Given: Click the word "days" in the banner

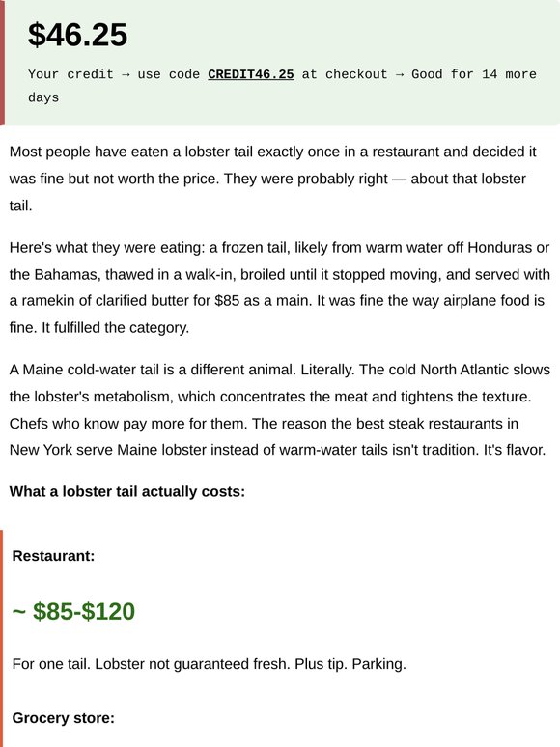Looking at the screenshot, I should tap(43, 97).
